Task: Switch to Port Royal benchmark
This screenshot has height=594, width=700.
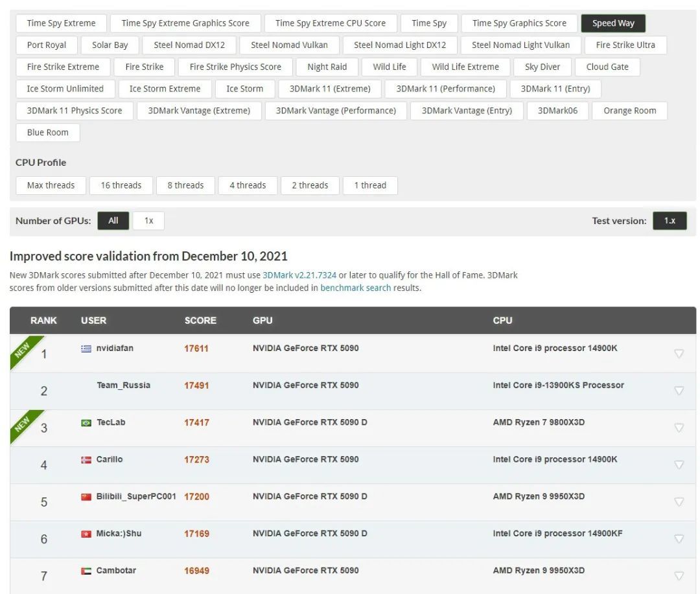Action: point(47,45)
